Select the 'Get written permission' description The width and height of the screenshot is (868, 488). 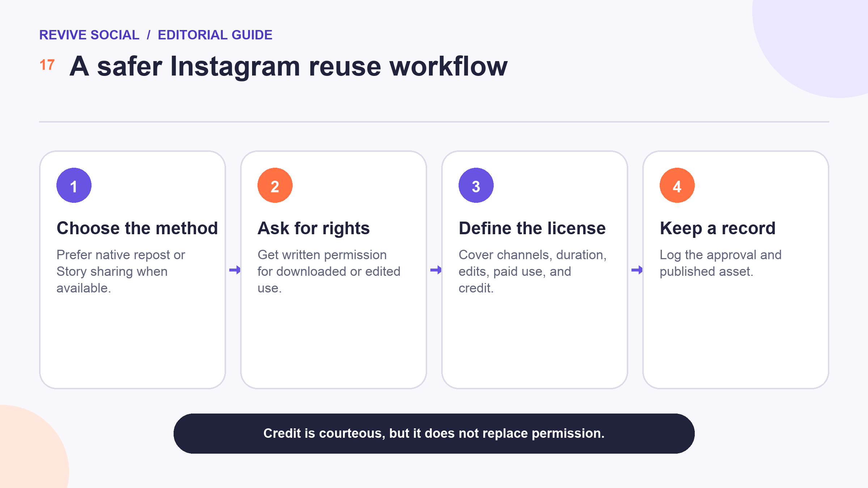pyautogui.click(x=329, y=271)
